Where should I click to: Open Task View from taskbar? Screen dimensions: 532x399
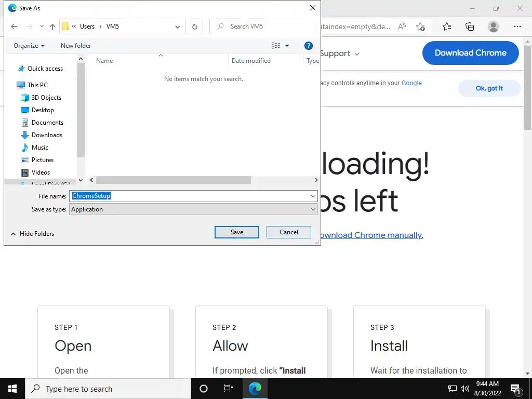(x=229, y=389)
